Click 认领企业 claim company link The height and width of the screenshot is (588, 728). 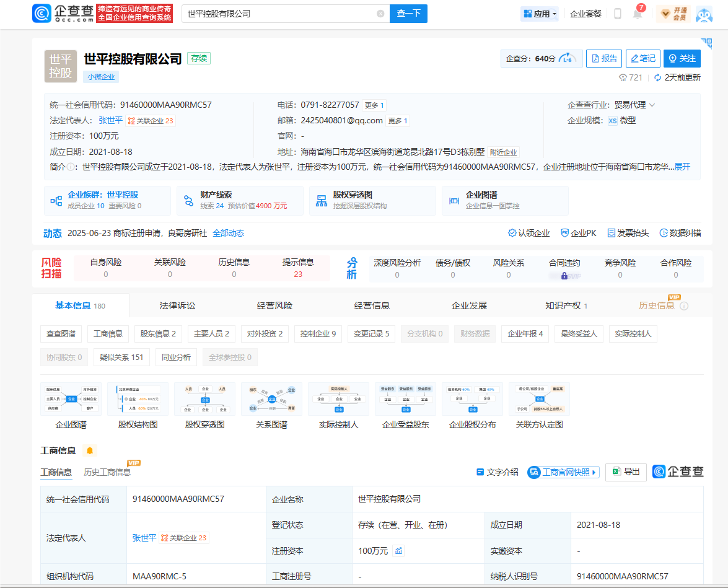529,233
